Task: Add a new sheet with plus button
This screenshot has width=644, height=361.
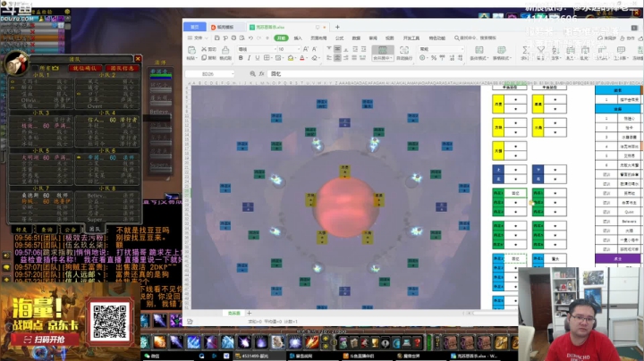Action: tap(249, 313)
